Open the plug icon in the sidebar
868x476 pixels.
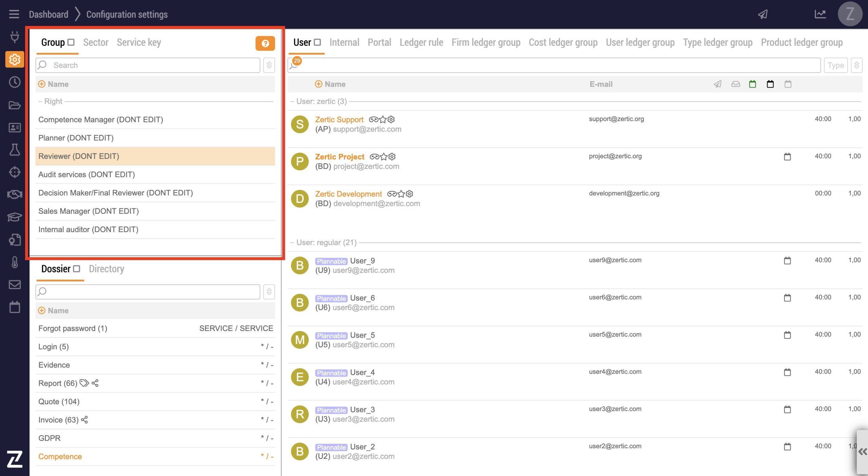[x=14, y=37]
